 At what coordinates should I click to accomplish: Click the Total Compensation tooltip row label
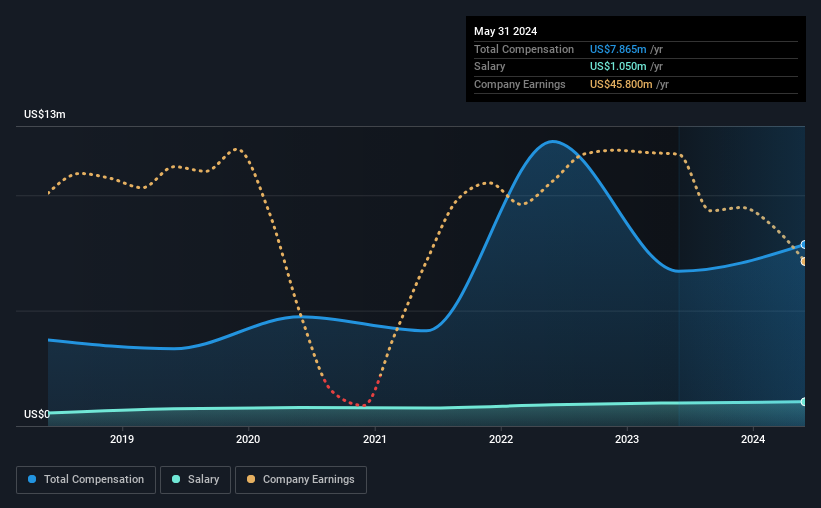pos(524,49)
